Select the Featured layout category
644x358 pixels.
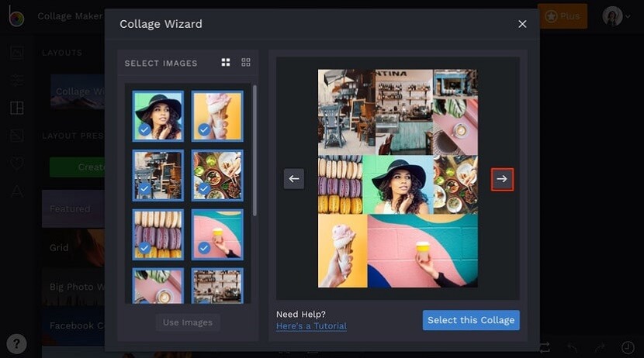coord(73,208)
